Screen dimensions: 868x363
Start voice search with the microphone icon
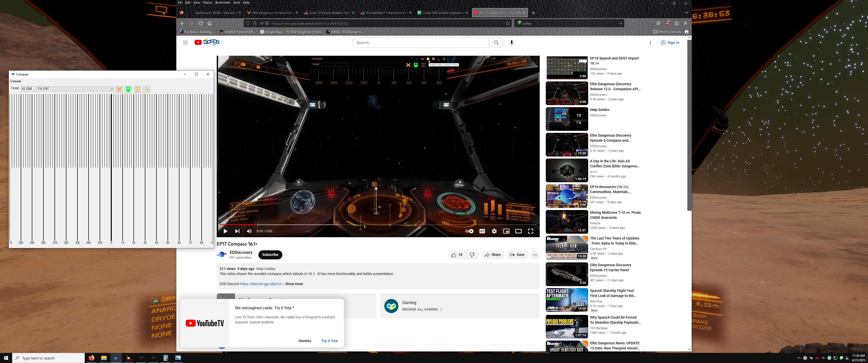tap(511, 42)
